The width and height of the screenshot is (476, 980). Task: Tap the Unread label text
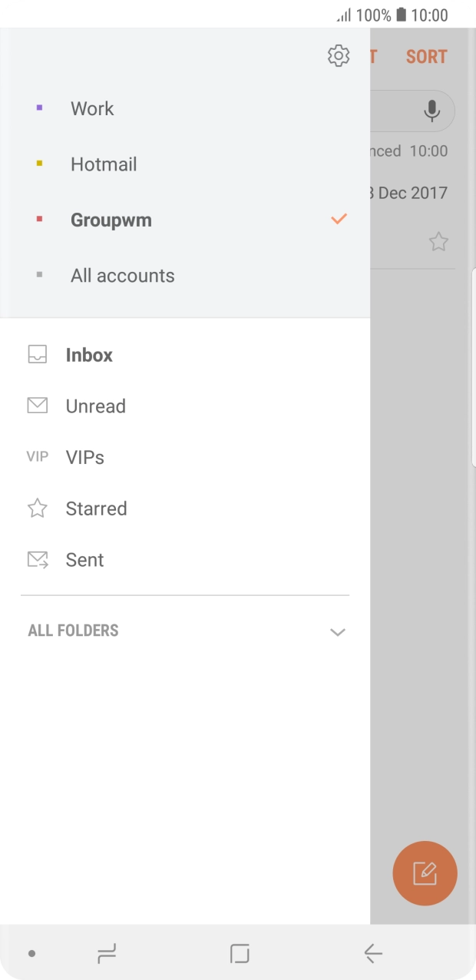[x=95, y=406]
